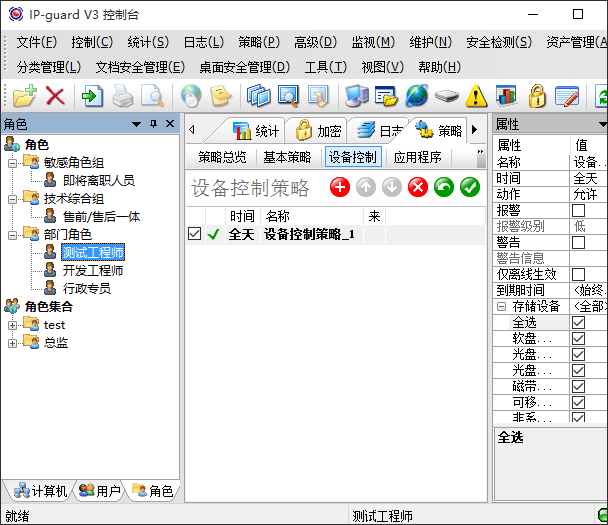This screenshot has width=608, height=525.
Task: Move policy up with gray arrow
Action: coord(366,187)
